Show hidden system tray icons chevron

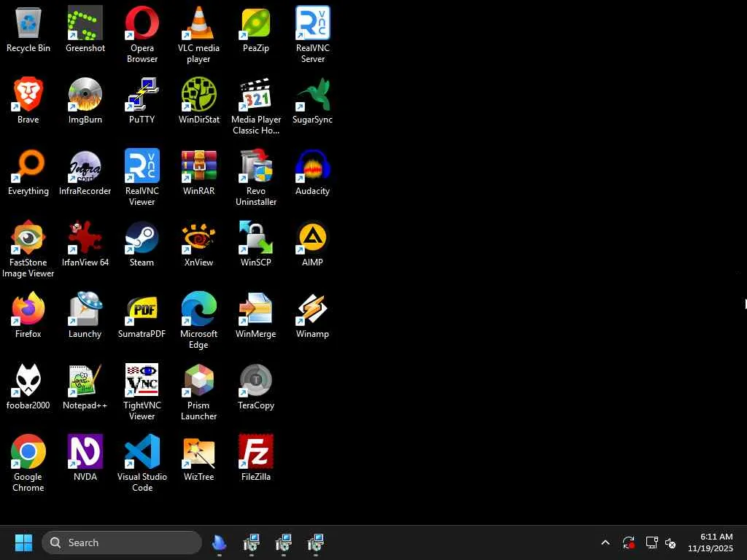click(605, 542)
